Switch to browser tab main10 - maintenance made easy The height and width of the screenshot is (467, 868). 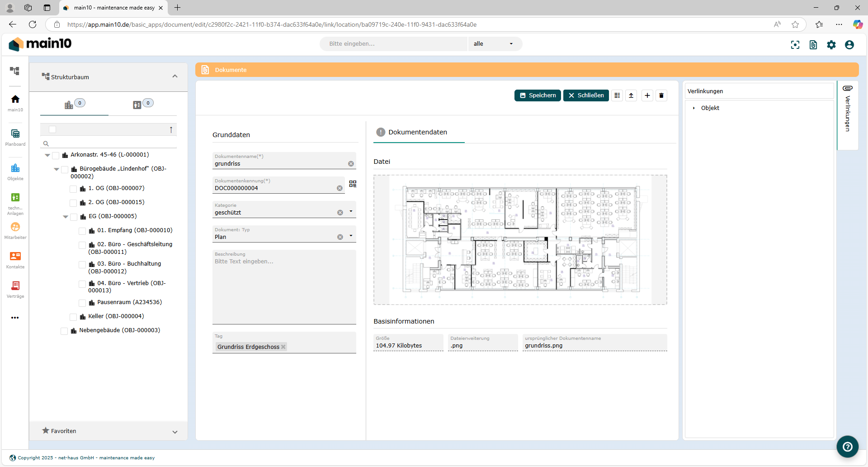[113, 8]
